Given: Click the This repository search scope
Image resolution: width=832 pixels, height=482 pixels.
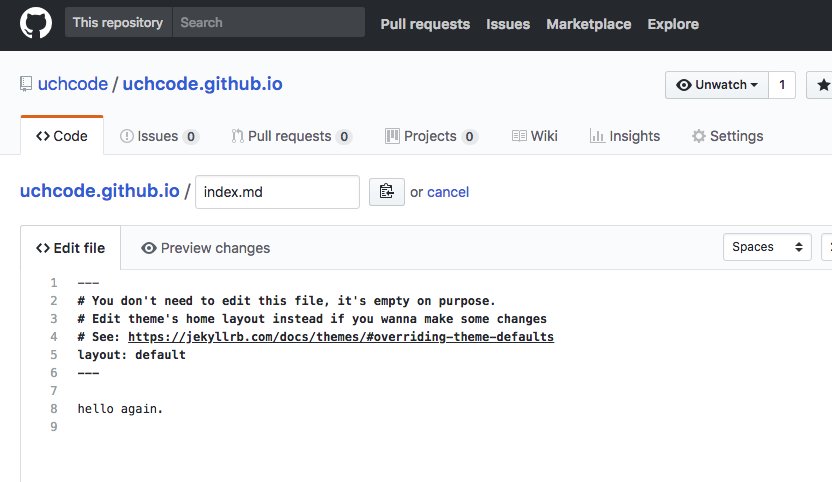Looking at the screenshot, I should tap(118, 22).
